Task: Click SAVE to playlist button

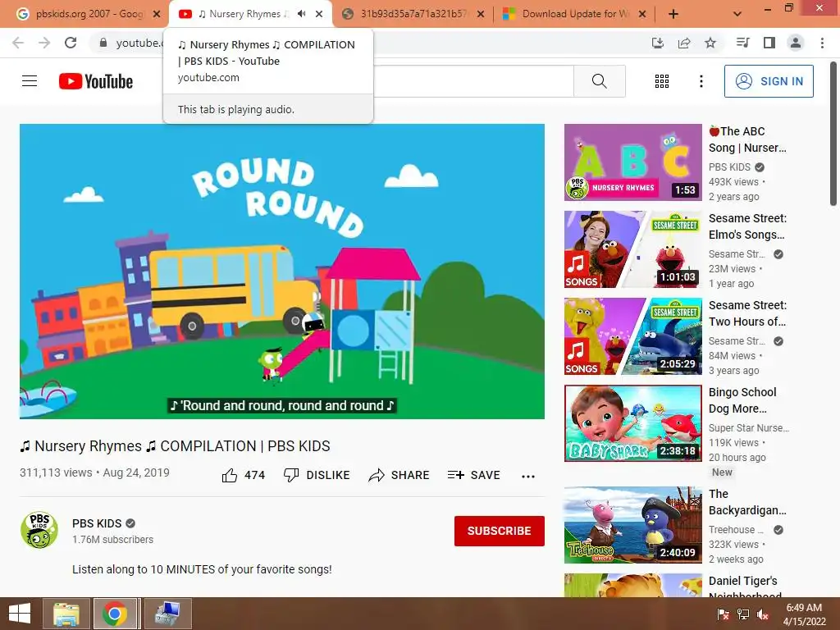Action: pyautogui.click(x=473, y=475)
